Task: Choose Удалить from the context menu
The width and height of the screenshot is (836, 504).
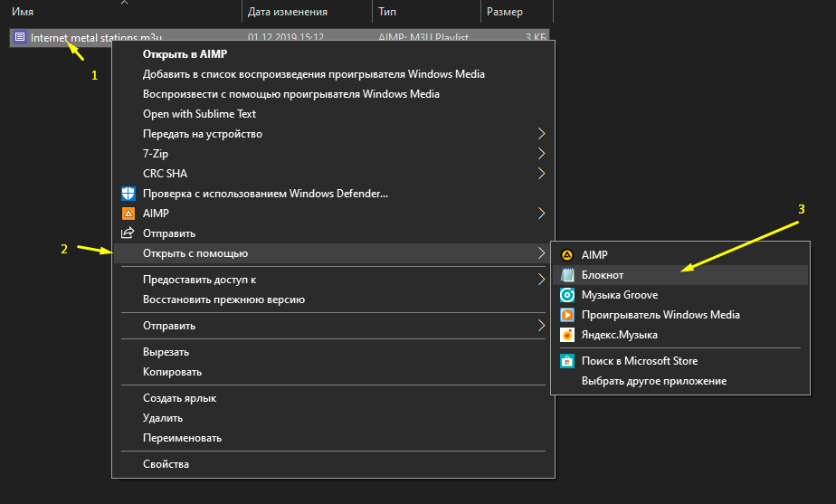Action: pos(333,418)
